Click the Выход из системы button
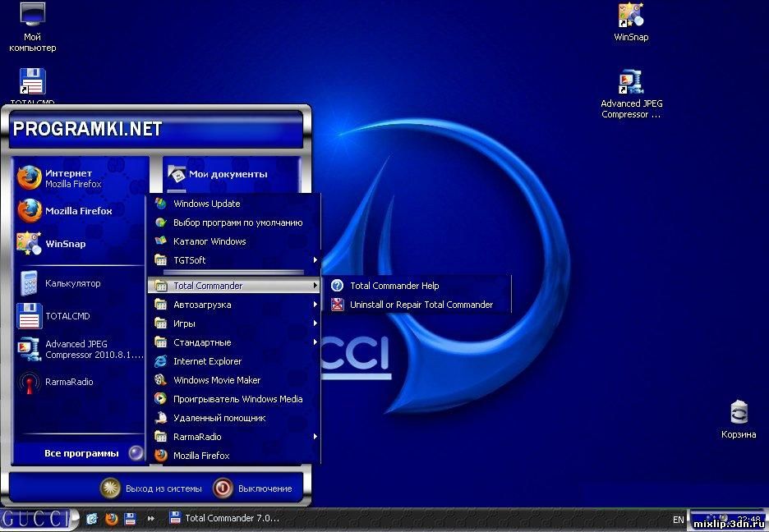This screenshot has width=769, height=532. (151, 488)
